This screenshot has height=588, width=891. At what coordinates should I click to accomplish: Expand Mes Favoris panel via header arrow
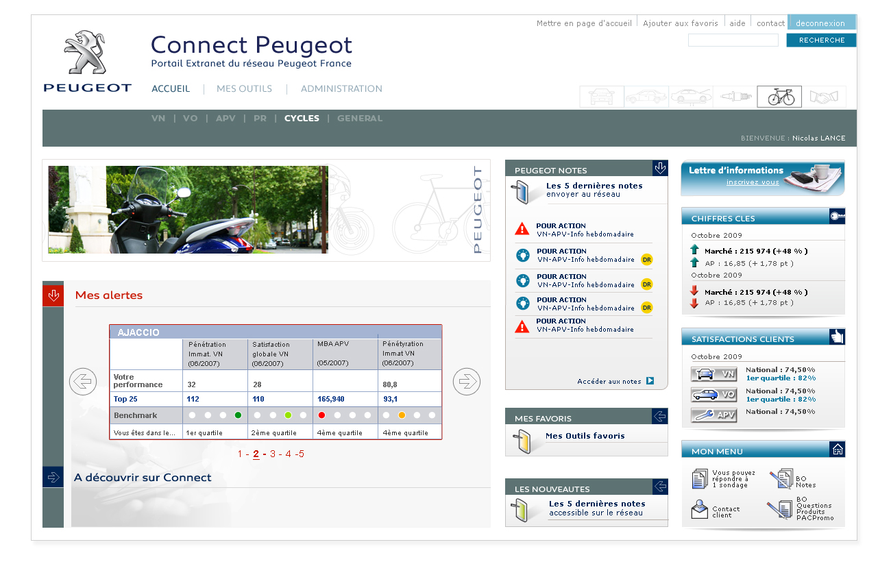tap(660, 416)
